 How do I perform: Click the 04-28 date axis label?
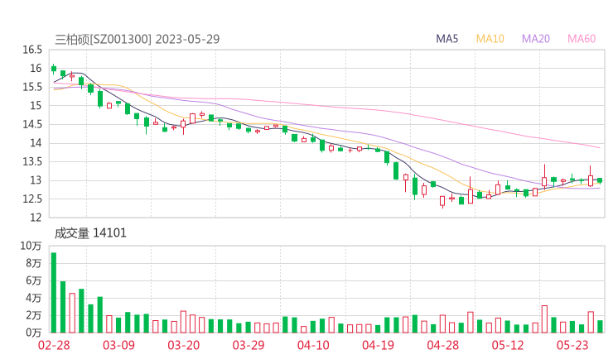point(443,345)
